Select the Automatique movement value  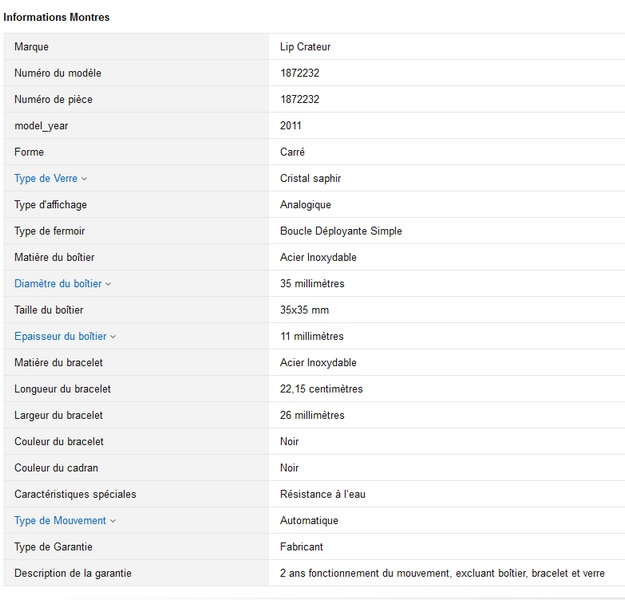coord(309,520)
